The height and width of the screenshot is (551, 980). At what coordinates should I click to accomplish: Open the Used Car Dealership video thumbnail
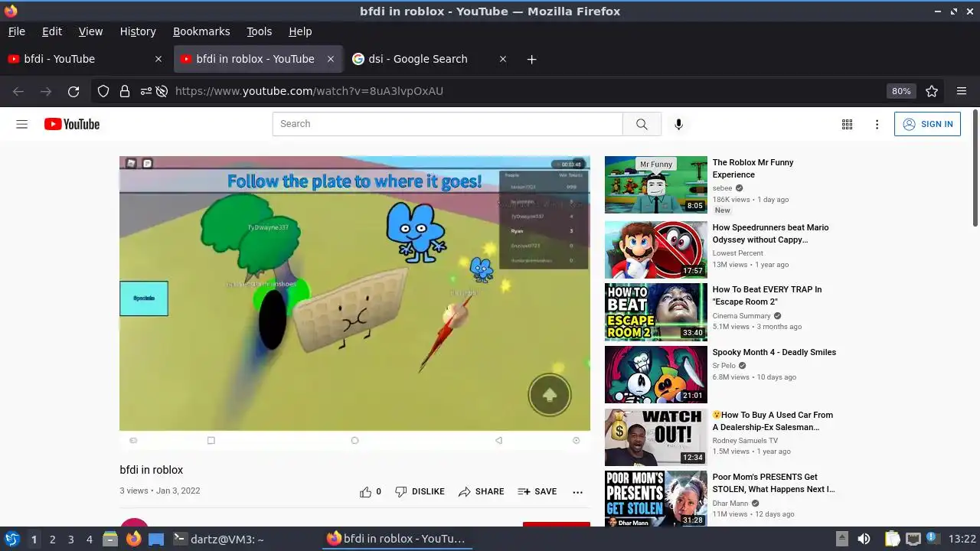point(656,437)
